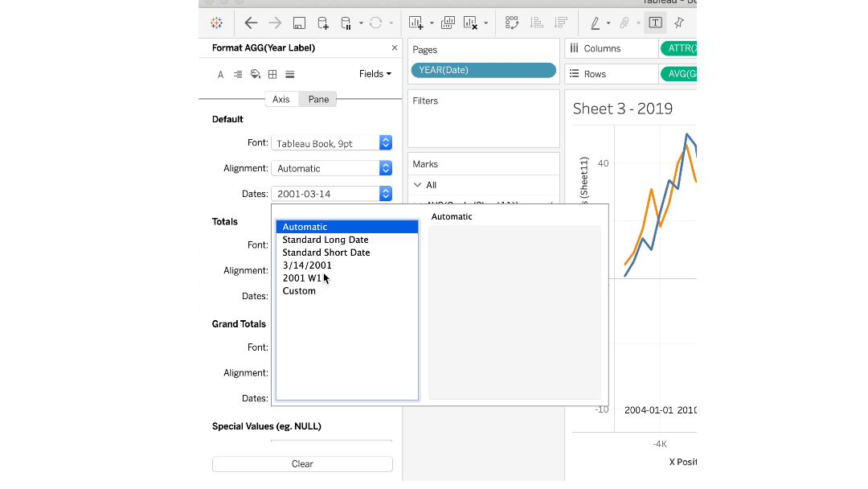
Task: Select the Lines format icon
Action: point(289,74)
